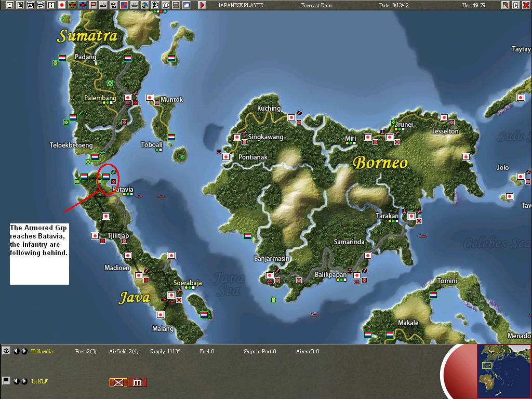Click the red plane on green icon

point(72,5)
